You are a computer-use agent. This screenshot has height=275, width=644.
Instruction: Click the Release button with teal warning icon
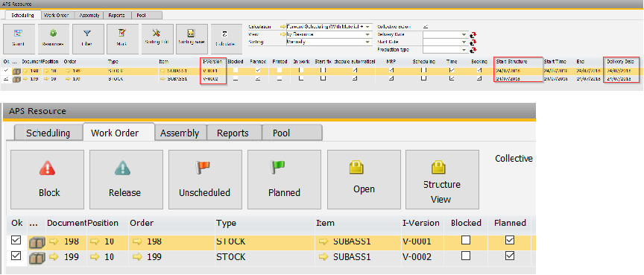(x=126, y=180)
